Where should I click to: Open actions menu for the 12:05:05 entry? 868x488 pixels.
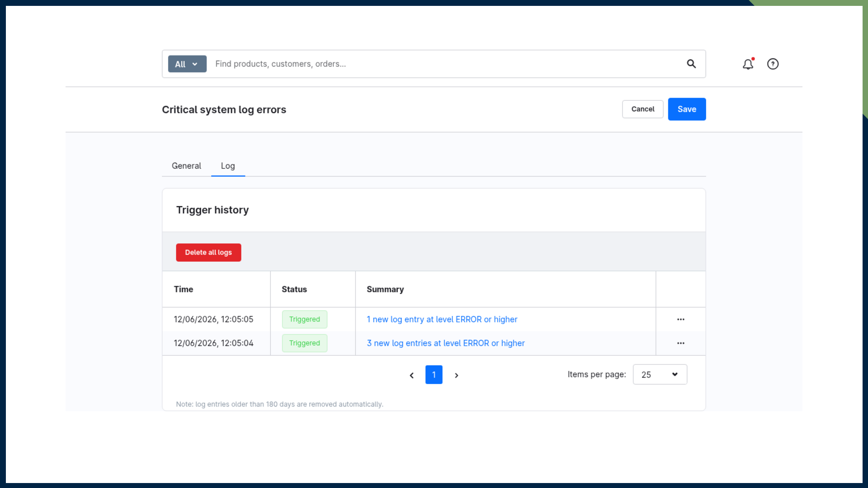point(680,319)
